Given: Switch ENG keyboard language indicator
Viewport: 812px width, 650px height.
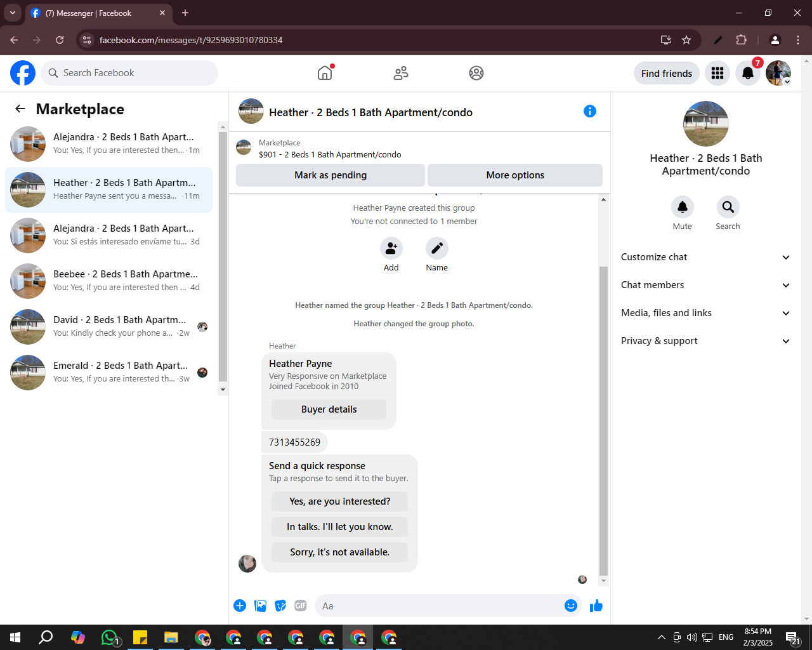Looking at the screenshot, I should click(x=726, y=637).
